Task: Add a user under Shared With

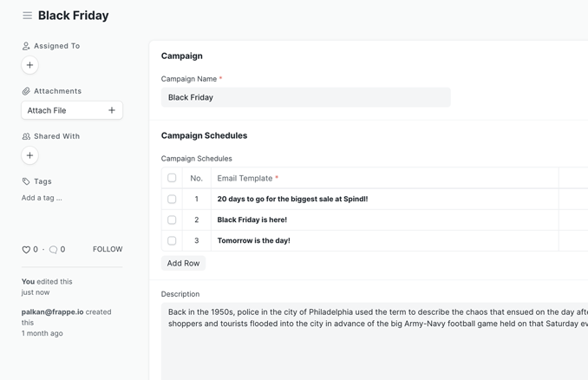Action: pos(29,155)
